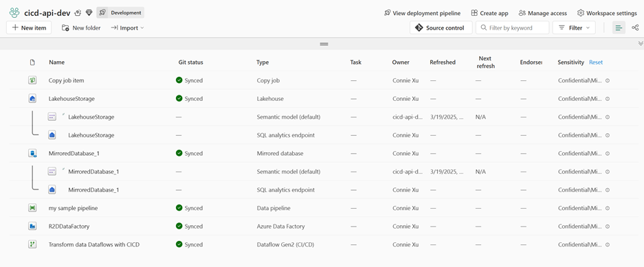Click sensitivity info icon for my sample pipeline
Viewport: 644px width, 267px height.
pos(608,208)
